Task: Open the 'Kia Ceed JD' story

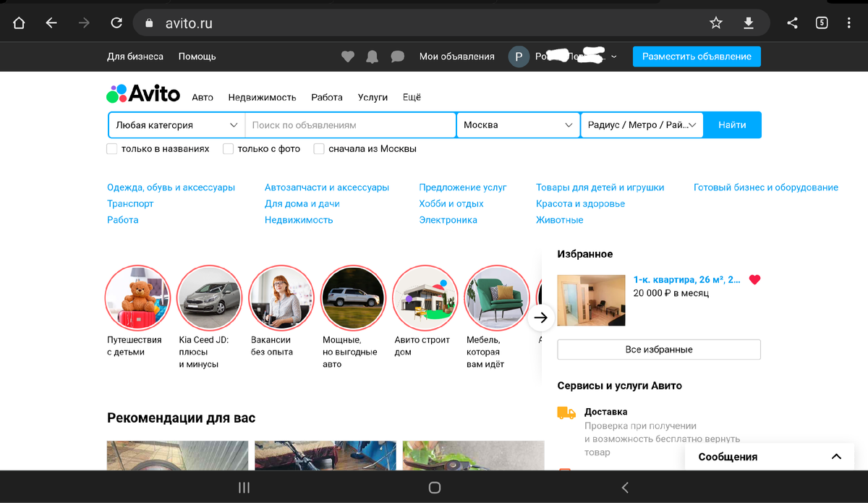Action: (209, 297)
